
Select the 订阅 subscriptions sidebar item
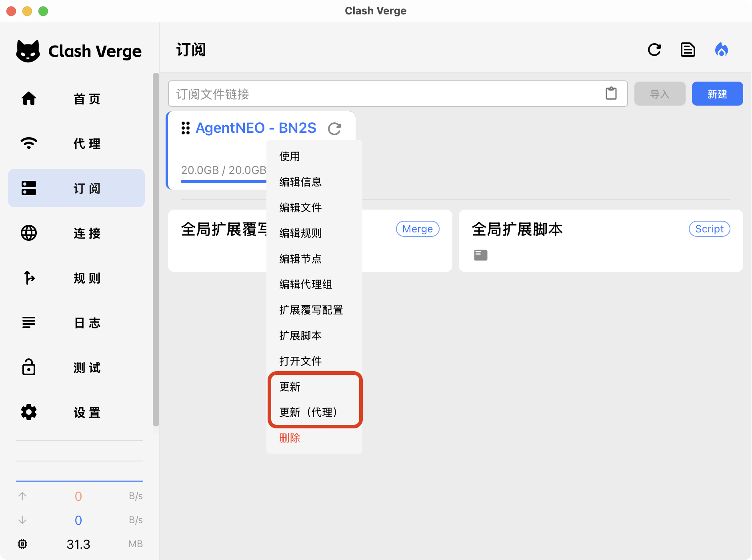(x=76, y=188)
